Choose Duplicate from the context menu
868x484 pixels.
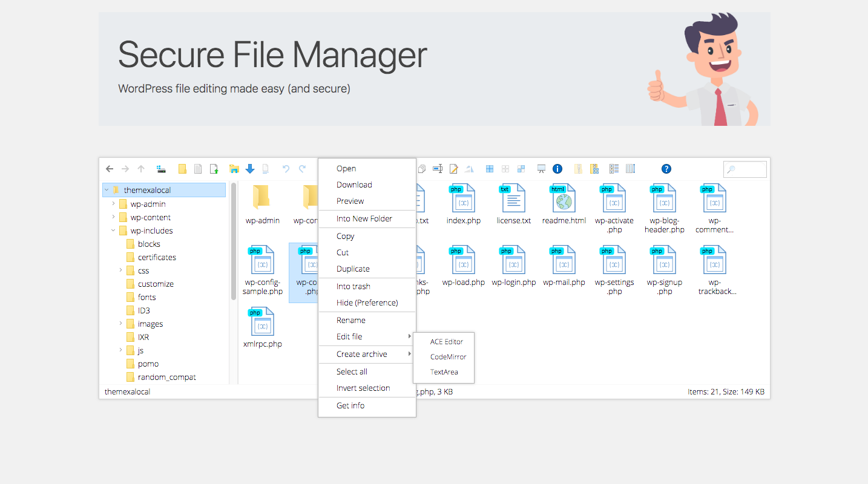point(367,269)
